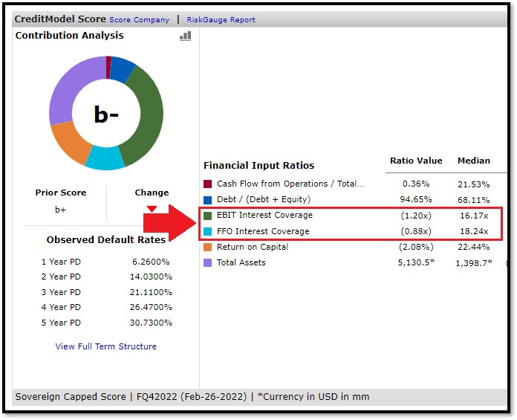Image resolution: width=517 pixels, height=420 pixels.
Task: Click the dark red Cash Flow legend swatch
Action: click(208, 184)
